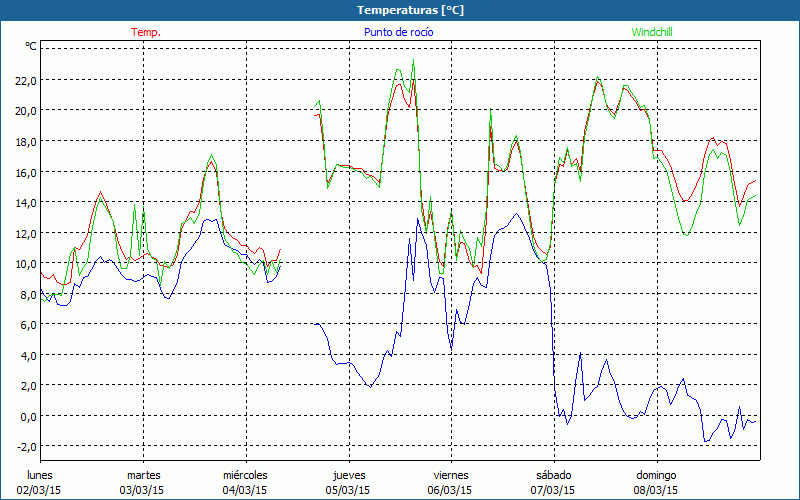Click the °C unit label on axis

(x=31, y=46)
